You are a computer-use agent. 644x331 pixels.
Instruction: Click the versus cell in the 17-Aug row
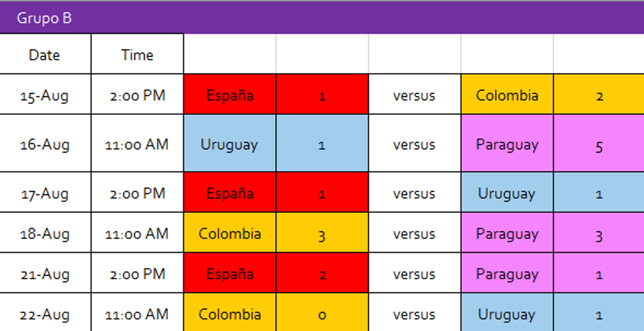414,193
